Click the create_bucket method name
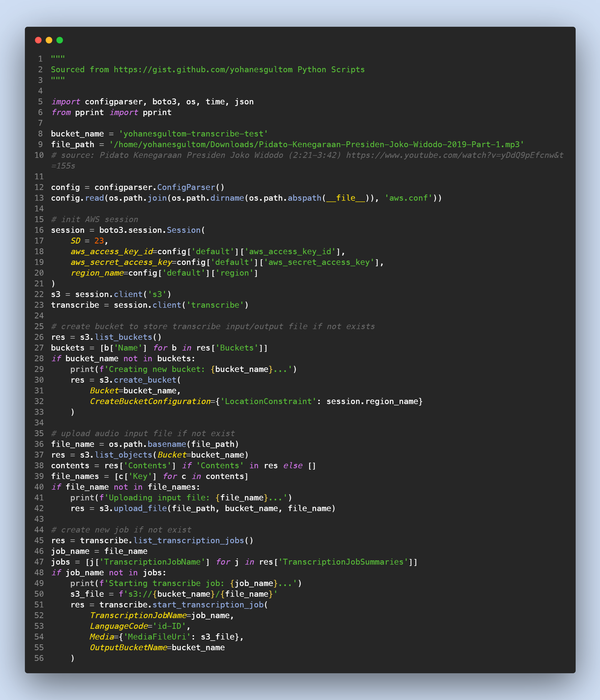600x700 pixels. point(145,380)
